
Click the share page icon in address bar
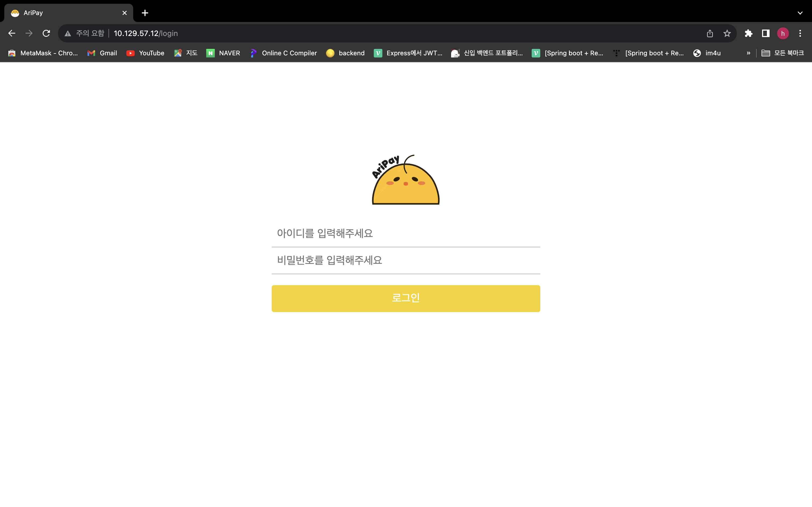pos(710,33)
